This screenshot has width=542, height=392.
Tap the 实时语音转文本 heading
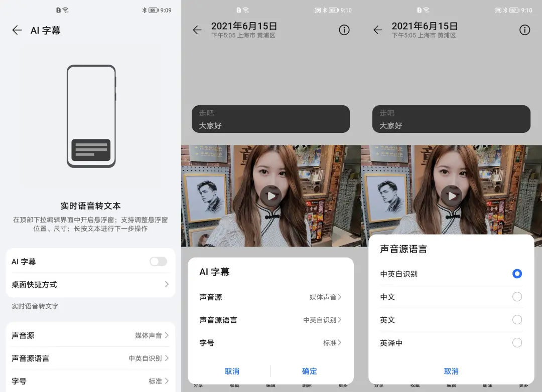90,206
